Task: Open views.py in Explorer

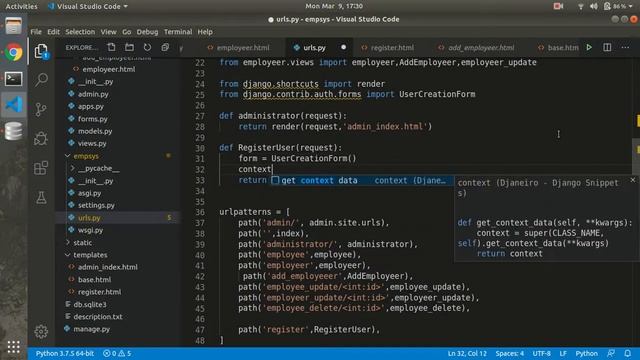Action: click(92, 143)
